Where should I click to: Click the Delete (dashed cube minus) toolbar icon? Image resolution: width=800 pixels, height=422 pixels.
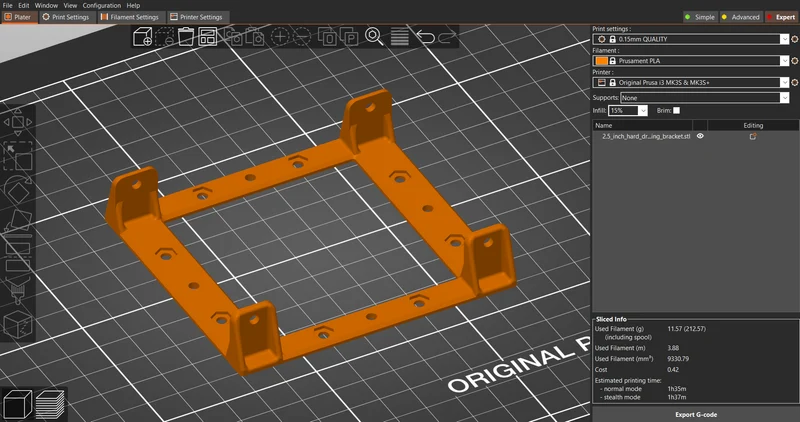164,37
